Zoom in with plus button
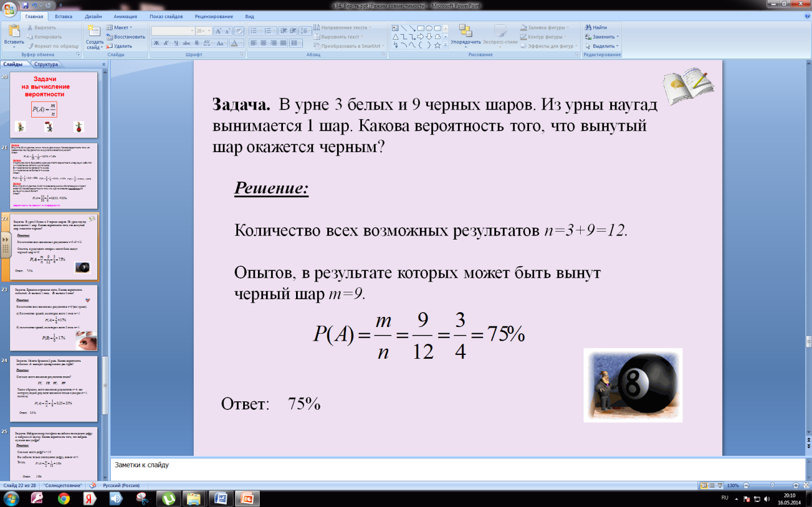The width and height of the screenshot is (812, 507). pos(796,485)
